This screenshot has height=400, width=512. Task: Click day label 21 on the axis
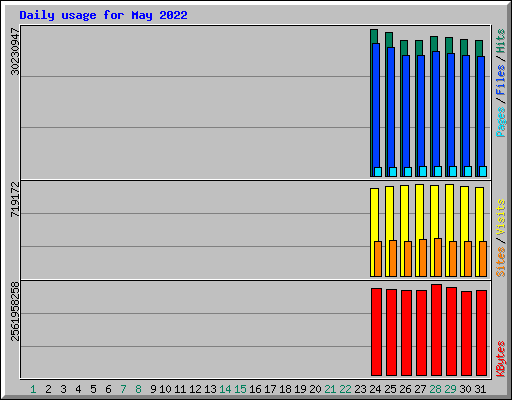pyautogui.click(x=330, y=389)
